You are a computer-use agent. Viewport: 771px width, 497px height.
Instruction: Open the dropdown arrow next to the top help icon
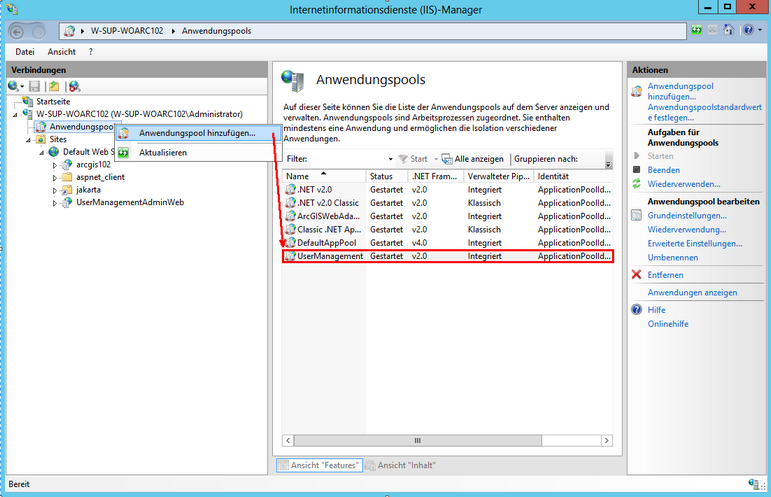pyautogui.click(x=760, y=30)
